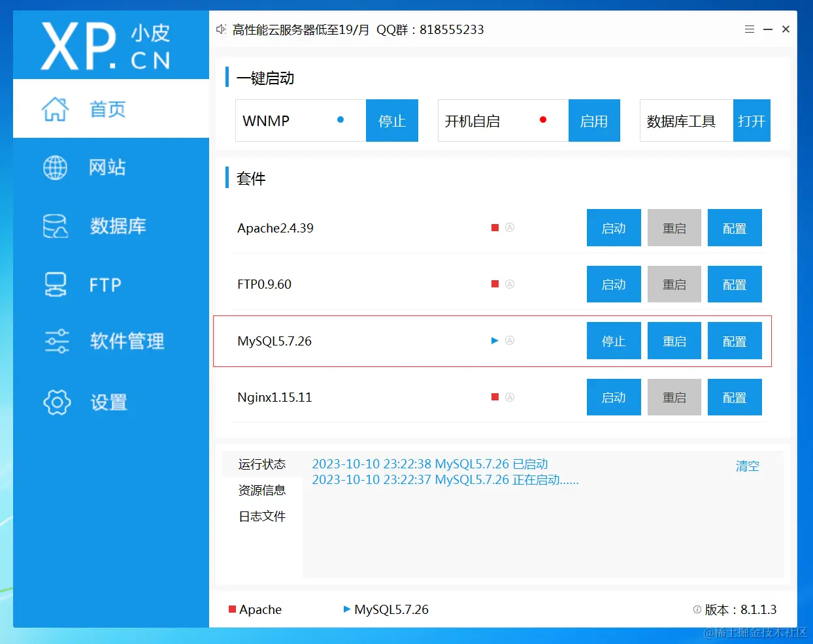
Task: Click log entry 'MySQL5.7.26 已启动'
Action: [x=430, y=464]
